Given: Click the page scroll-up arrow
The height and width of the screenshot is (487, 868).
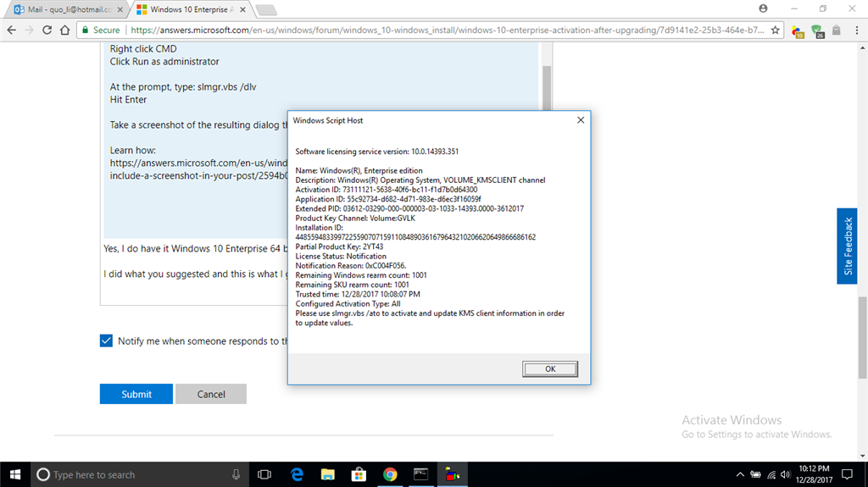Looking at the screenshot, I should click(862, 48).
